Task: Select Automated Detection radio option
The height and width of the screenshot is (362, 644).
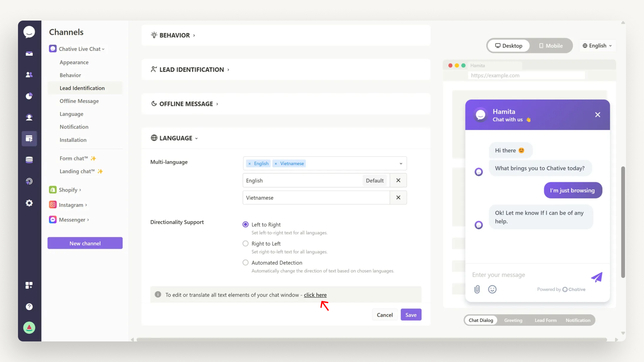Action: pyautogui.click(x=246, y=262)
